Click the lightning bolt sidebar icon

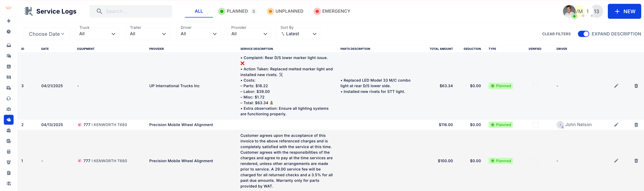click(9, 21)
